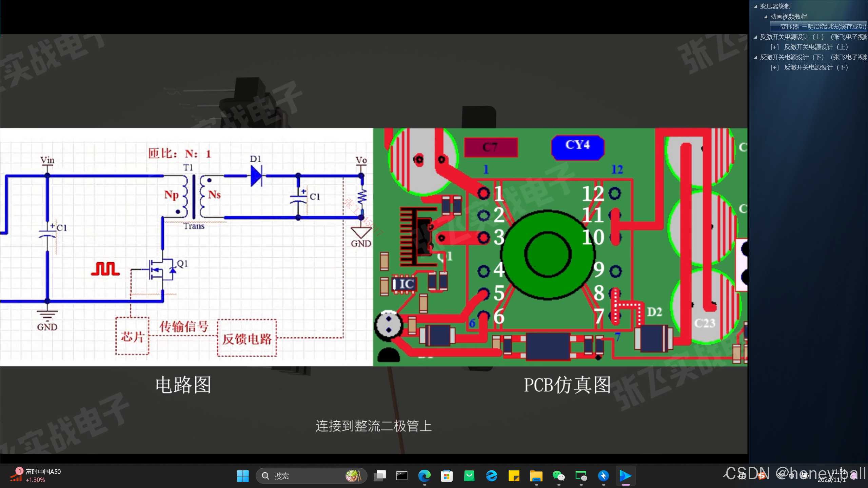Collapse the 动画视频教程 folder arrow
The width and height of the screenshot is (868, 488).
[x=766, y=17]
